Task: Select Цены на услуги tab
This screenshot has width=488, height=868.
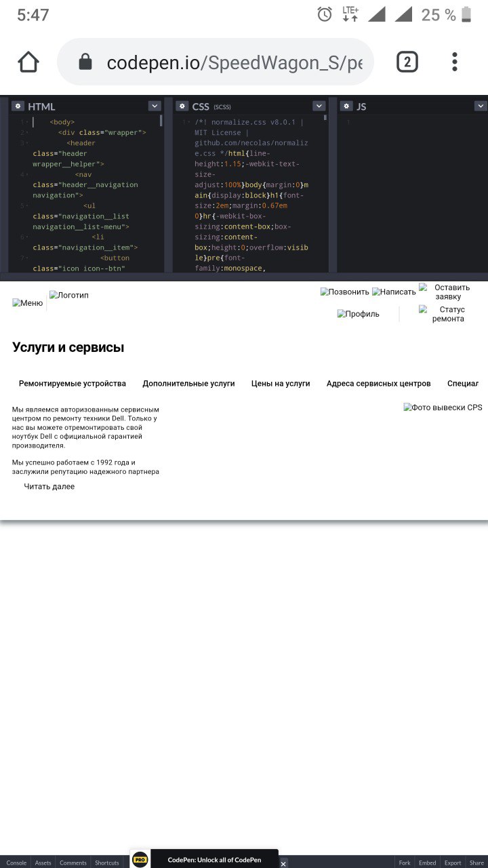Action: (x=281, y=383)
